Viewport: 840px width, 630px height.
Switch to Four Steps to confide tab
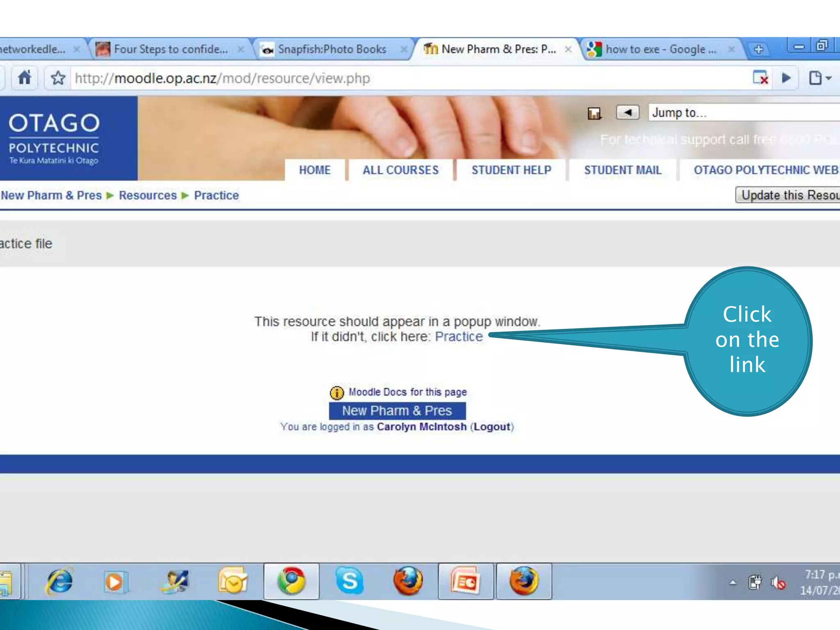pos(170,49)
